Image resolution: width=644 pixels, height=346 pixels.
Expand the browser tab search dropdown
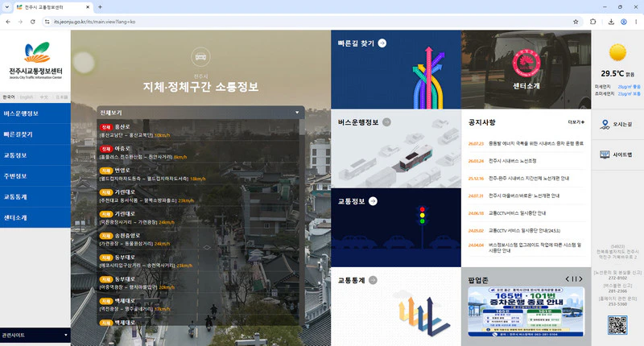coord(7,7)
